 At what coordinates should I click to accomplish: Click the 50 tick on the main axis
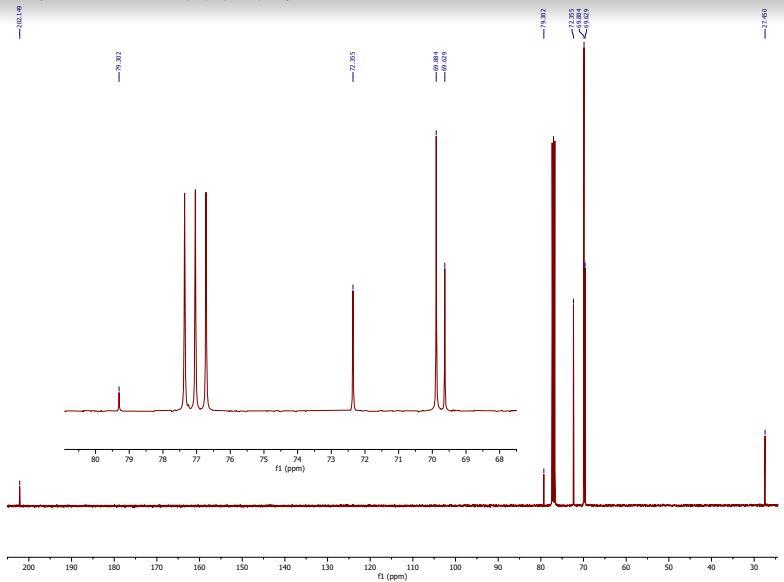coord(668,568)
